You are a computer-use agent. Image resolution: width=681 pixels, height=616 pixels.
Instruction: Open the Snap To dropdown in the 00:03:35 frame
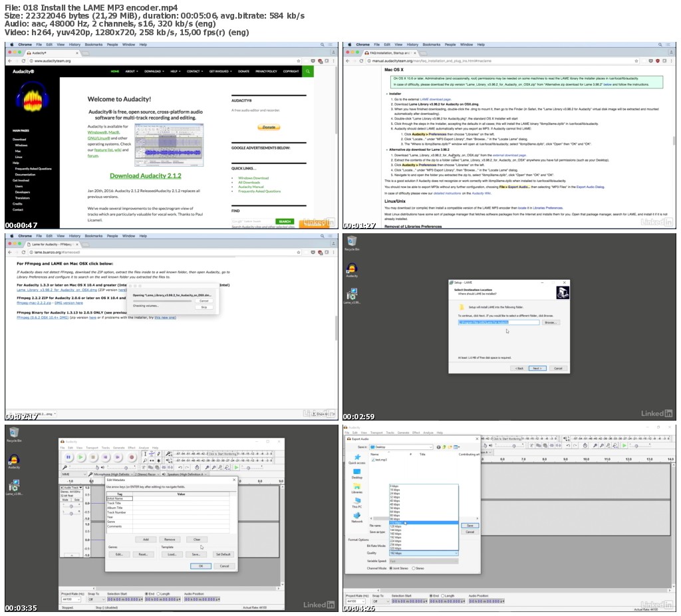[x=96, y=599]
